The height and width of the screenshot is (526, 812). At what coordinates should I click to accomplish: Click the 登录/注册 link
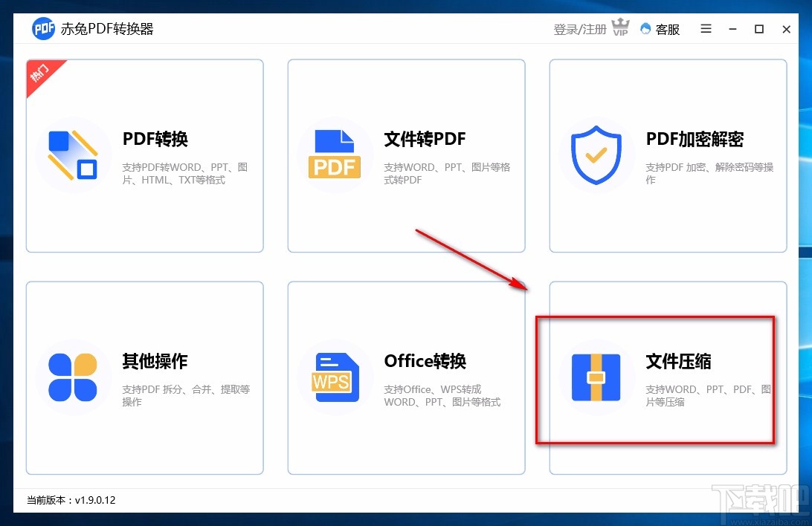click(x=579, y=28)
